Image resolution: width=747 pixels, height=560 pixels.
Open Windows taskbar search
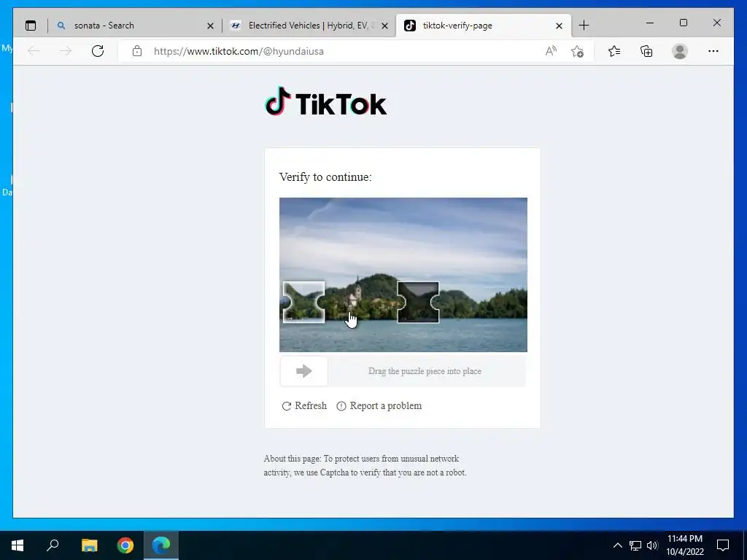click(53, 545)
